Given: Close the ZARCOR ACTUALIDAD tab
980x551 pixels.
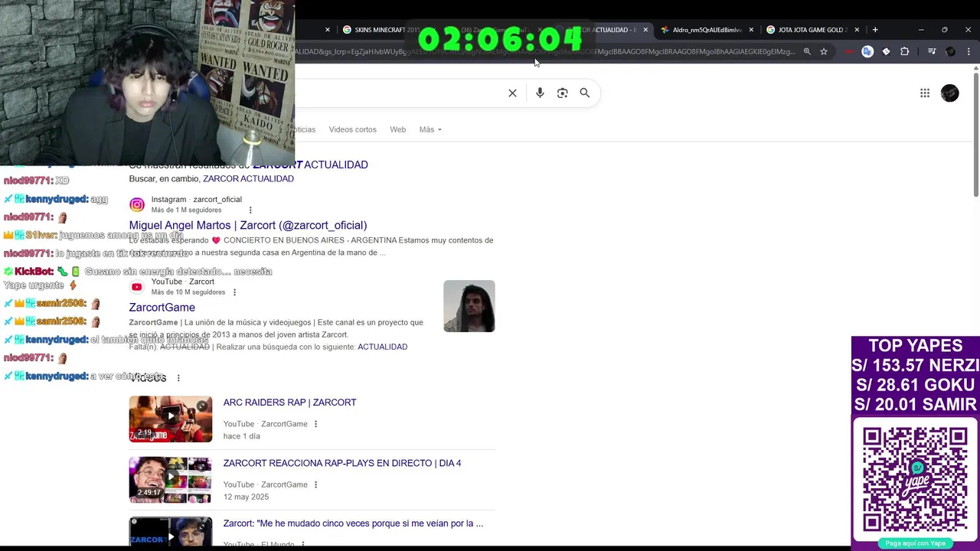Looking at the screenshot, I should click(645, 30).
